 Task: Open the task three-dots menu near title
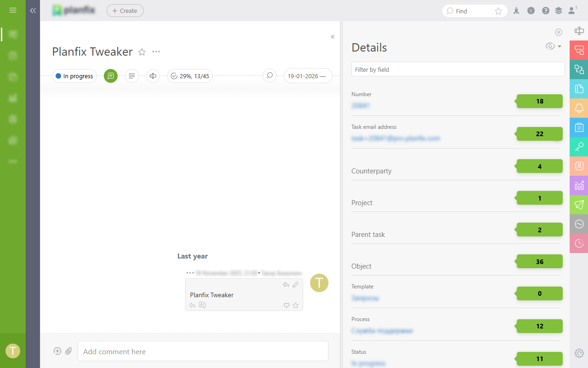point(156,52)
